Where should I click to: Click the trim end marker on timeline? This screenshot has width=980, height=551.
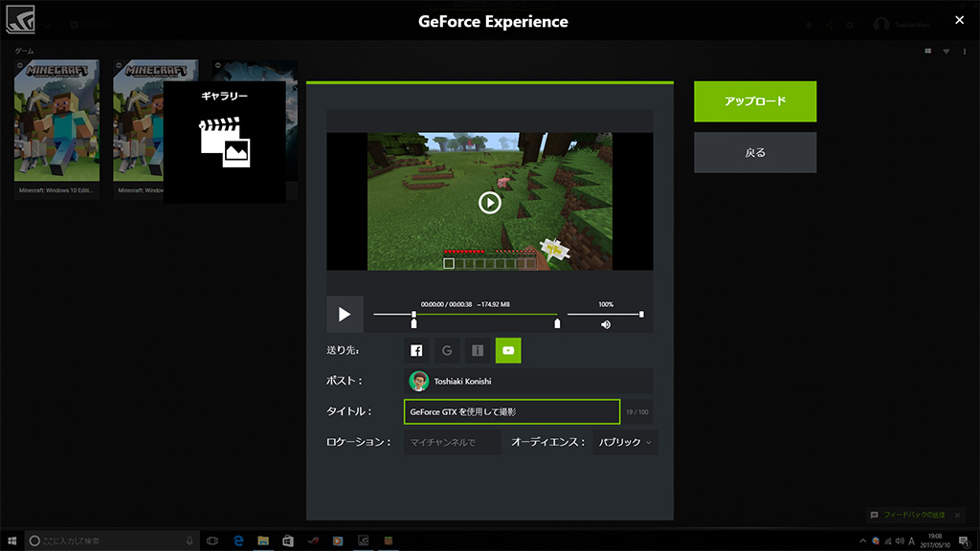pos(557,323)
